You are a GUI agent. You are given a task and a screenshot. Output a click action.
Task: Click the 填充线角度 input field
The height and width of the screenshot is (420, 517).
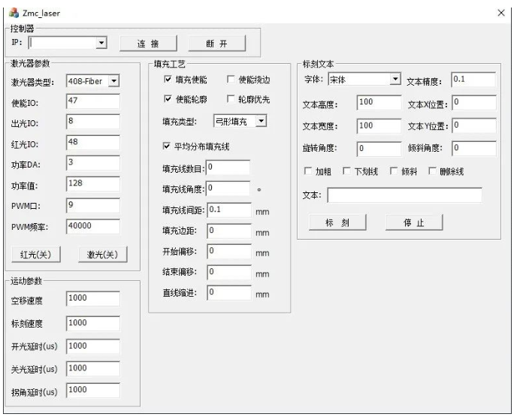228,189
